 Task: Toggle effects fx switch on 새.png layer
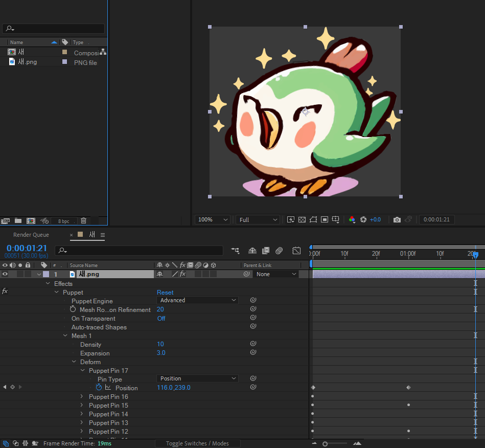pyautogui.click(x=182, y=274)
